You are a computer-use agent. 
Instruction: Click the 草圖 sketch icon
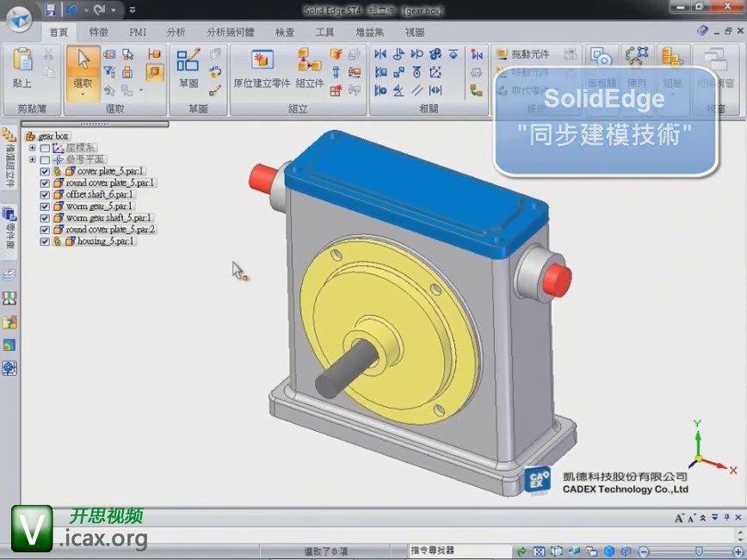[x=188, y=60]
